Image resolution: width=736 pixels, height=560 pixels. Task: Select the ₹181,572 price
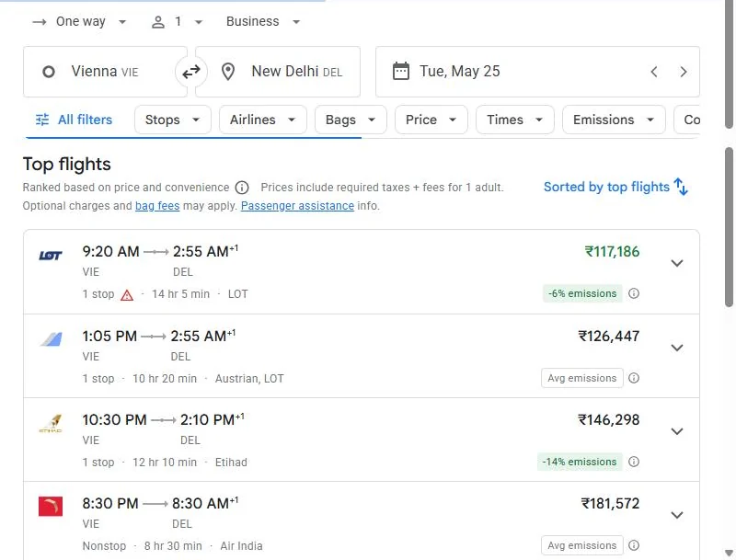tap(610, 503)
